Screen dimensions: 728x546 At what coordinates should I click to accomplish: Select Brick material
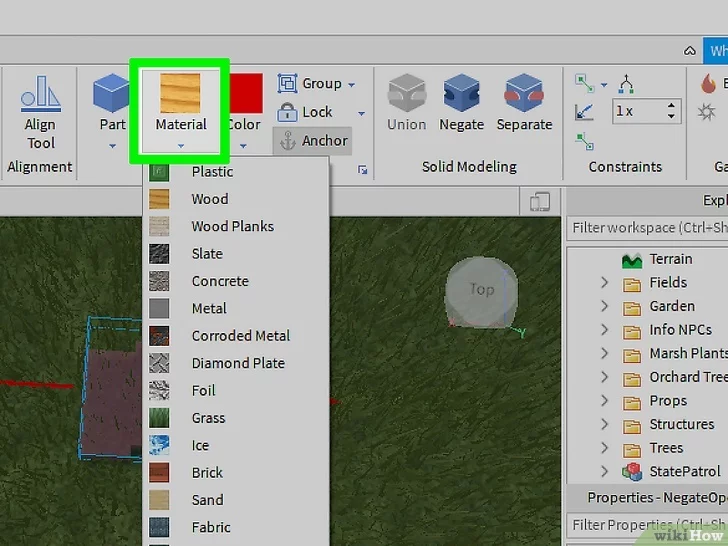click(236, 473)
